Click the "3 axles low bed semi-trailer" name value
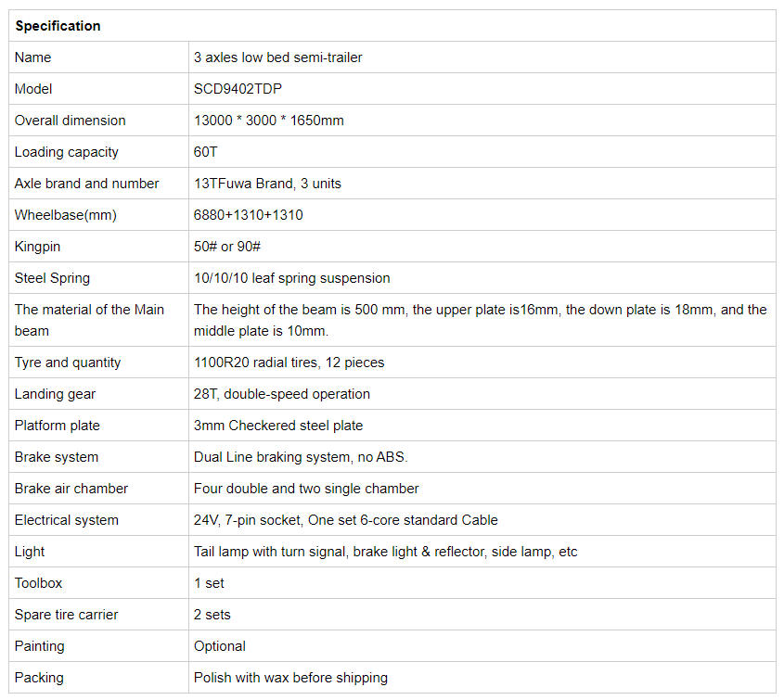The height and width of the screenshot is (700, 784). 277,57
